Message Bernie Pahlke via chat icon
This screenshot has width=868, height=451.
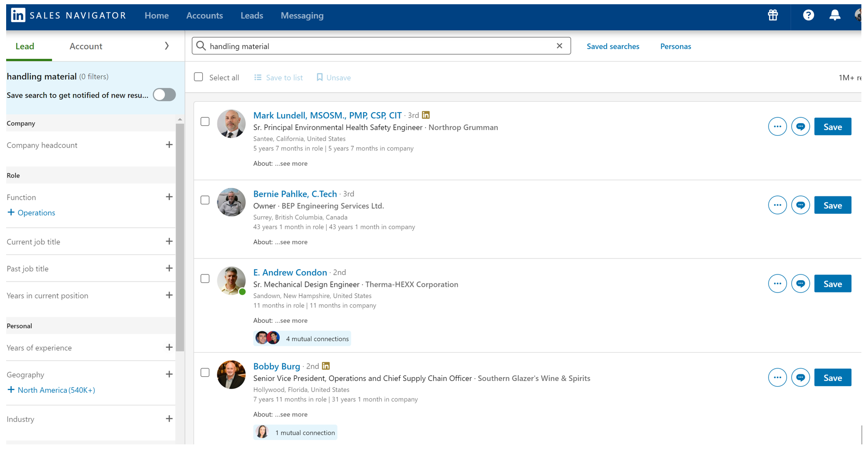coord(800,205)
